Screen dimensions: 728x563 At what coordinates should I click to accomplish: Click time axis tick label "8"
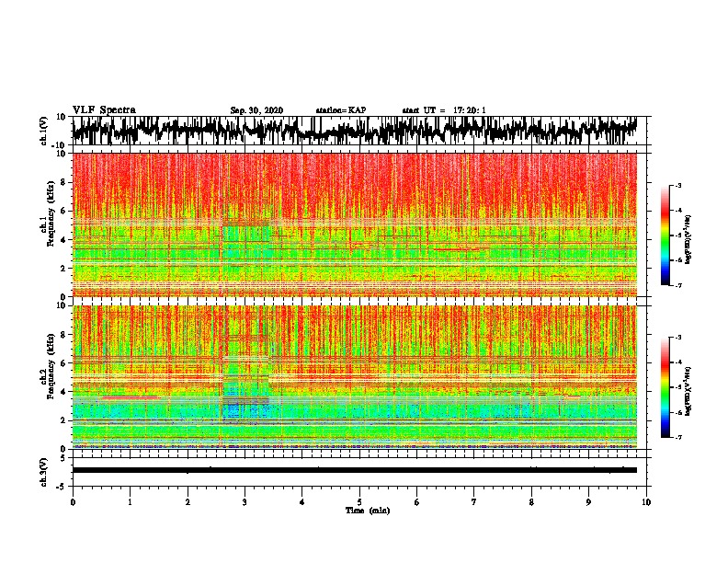(531, 502)
